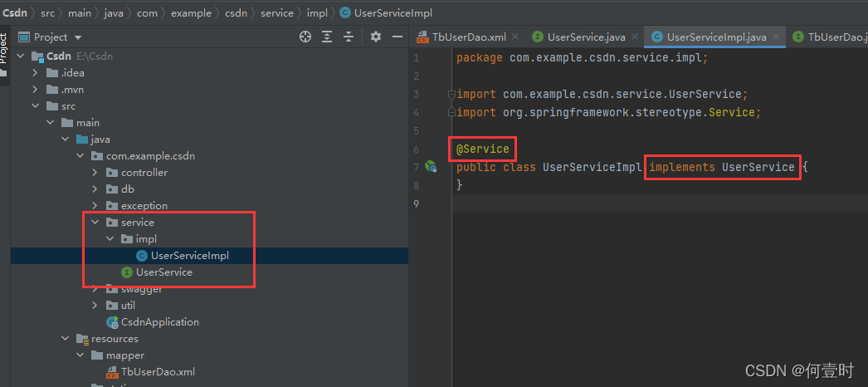Switch to TbUserDao.java editor tab

pos(831,37)
